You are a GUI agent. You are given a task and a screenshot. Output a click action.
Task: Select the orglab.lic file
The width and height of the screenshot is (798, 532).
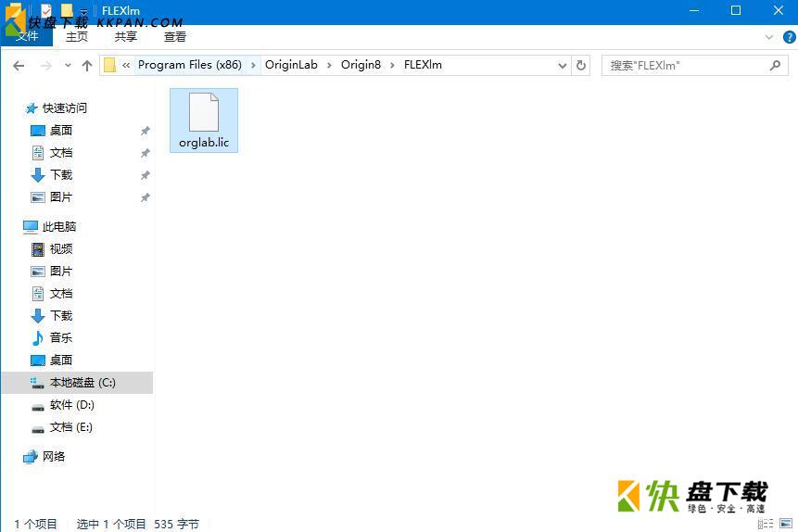point(204,120)
